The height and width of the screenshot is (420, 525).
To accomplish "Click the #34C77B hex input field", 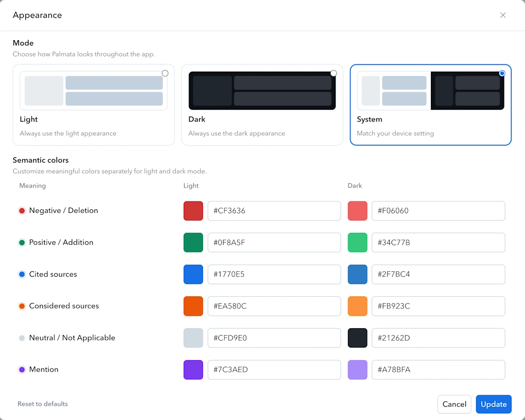I will [438, 243].
